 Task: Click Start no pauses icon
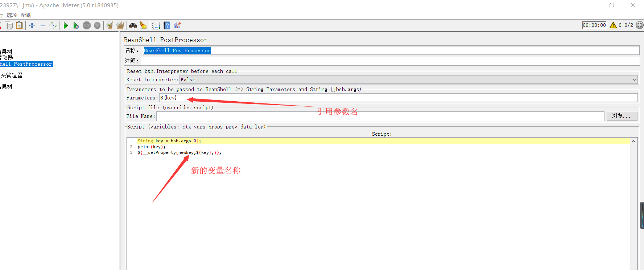pos(76,25)
